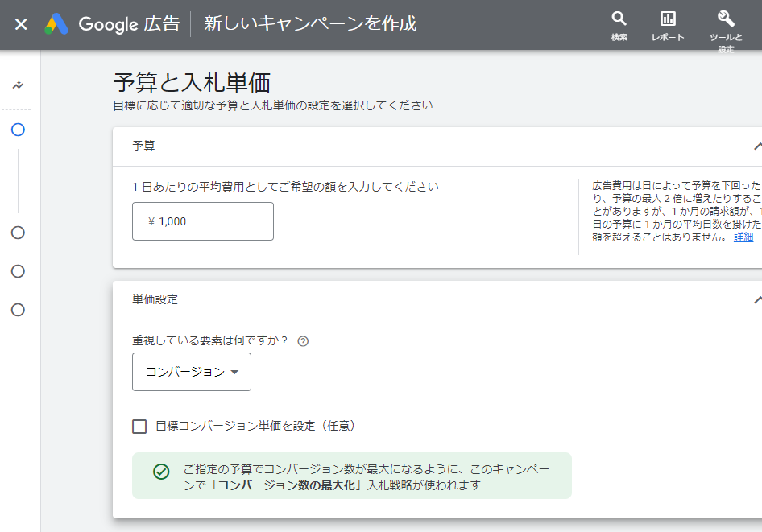
Task: Select the third step circle in the sidebar
Action: 17,271
